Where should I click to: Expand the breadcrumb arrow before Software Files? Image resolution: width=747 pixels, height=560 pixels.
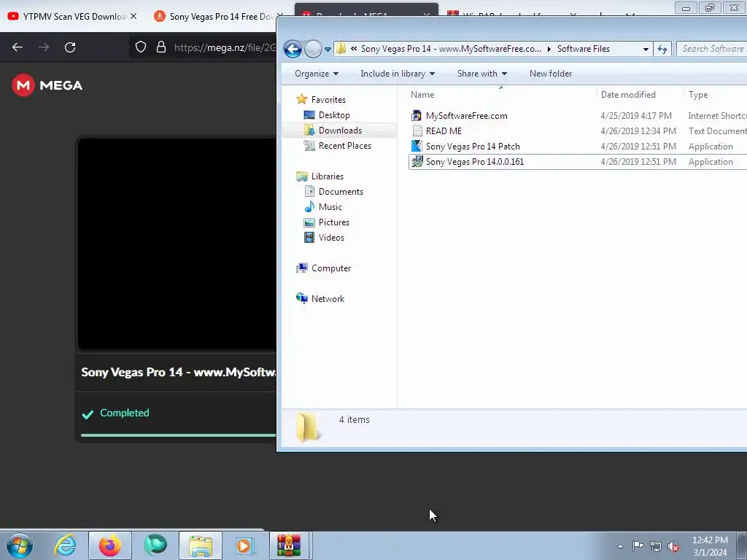549,49
